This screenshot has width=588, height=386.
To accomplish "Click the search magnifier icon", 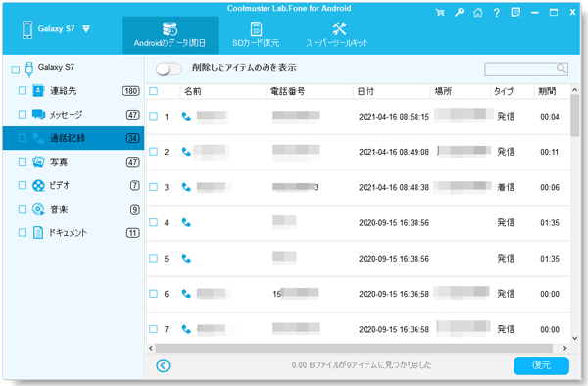I will pyautogui.click(x=561, y=69).
